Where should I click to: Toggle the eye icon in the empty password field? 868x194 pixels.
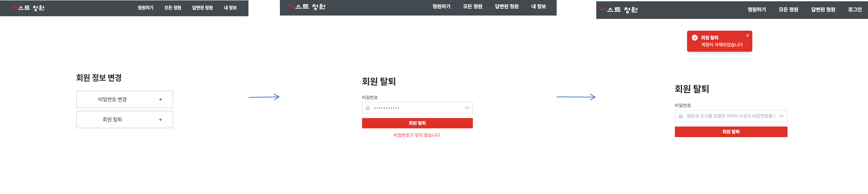pyautogui.click(x=781, y=116)
